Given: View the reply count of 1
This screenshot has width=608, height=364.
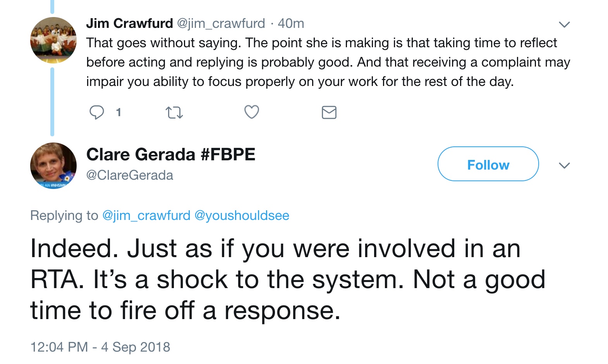Looking at the screenshot, I should [119, 113].
